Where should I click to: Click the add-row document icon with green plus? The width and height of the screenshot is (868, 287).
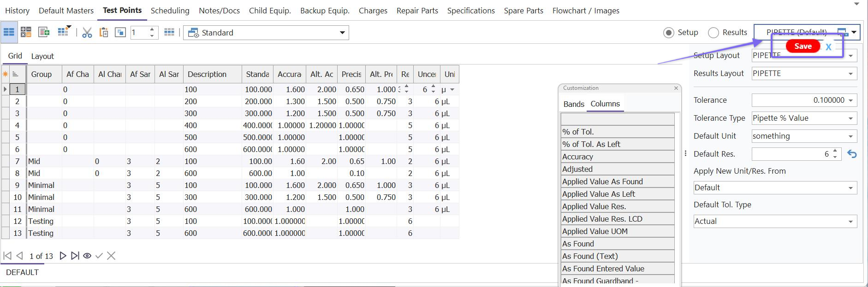pyautogui.click(x=44, y=32)
